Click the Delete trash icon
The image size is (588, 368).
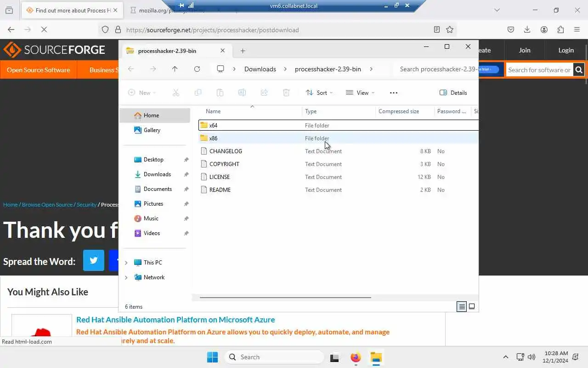click(286, 92)
